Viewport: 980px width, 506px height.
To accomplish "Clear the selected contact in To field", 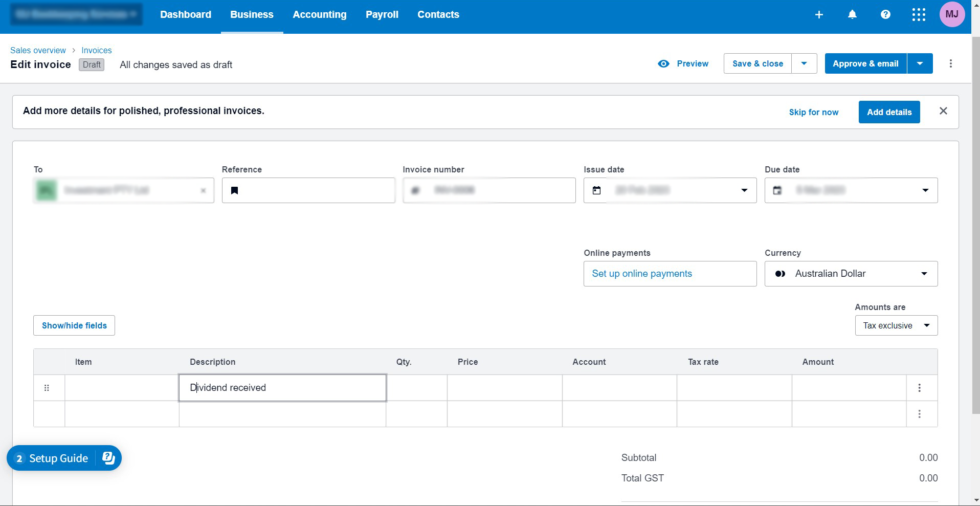I will [203, 191].
